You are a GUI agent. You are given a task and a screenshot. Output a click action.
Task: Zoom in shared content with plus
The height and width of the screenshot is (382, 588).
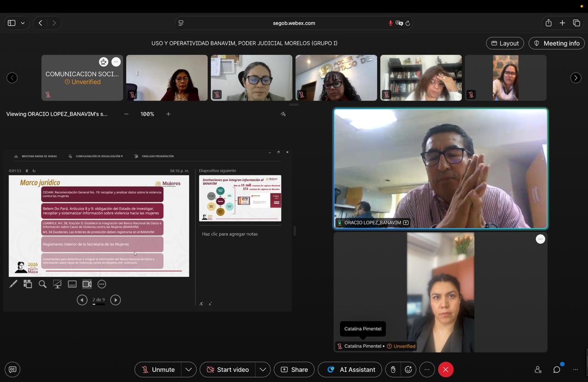168,114
